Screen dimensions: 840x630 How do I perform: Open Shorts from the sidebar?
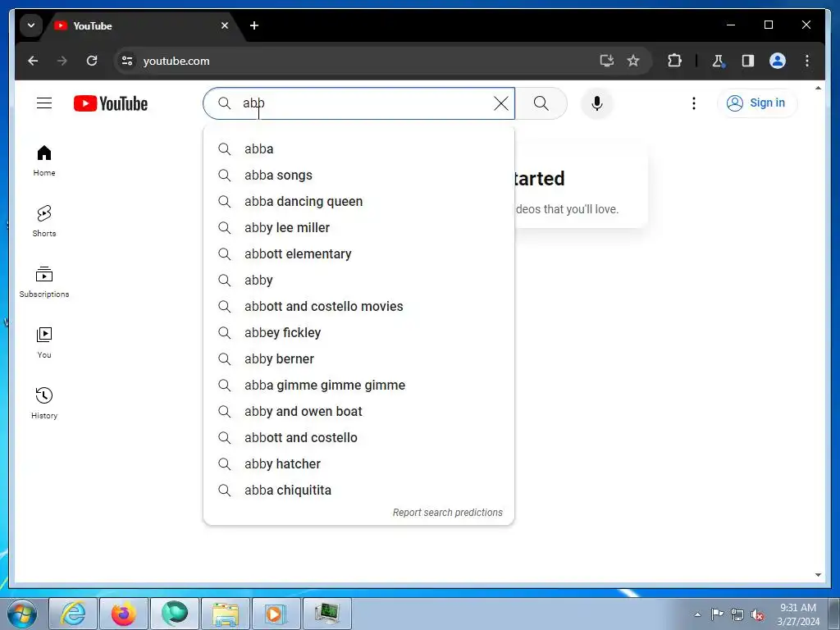[44, 221]
